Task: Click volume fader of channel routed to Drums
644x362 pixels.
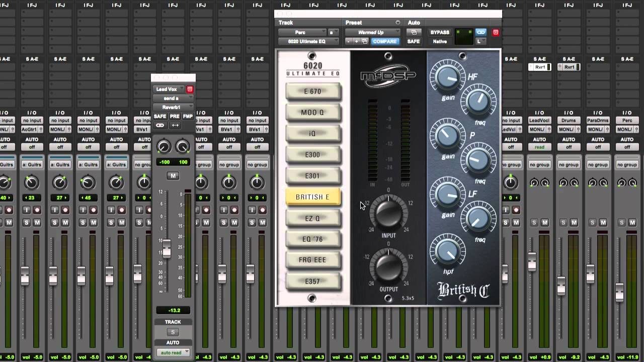Action: coord(561,285)
